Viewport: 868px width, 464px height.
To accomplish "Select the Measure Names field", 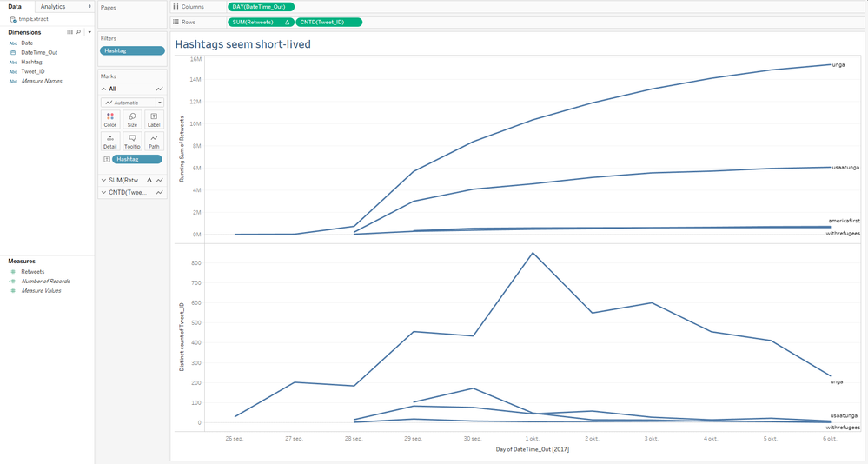I will pos(42,81).
